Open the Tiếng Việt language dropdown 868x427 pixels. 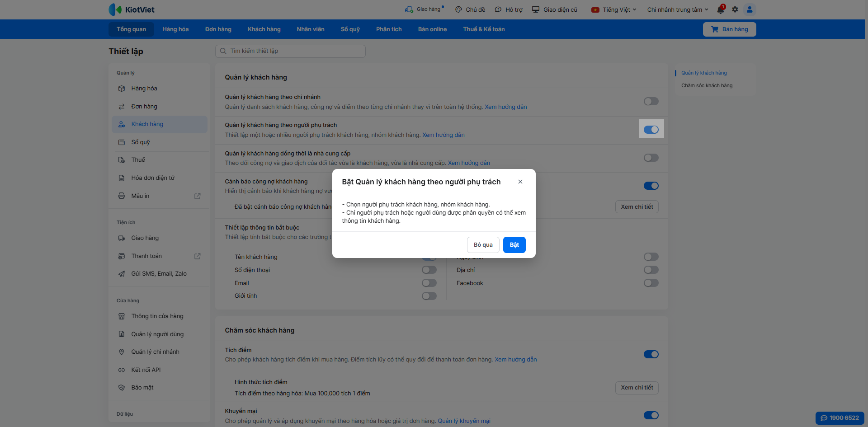(x=614, y=9)
